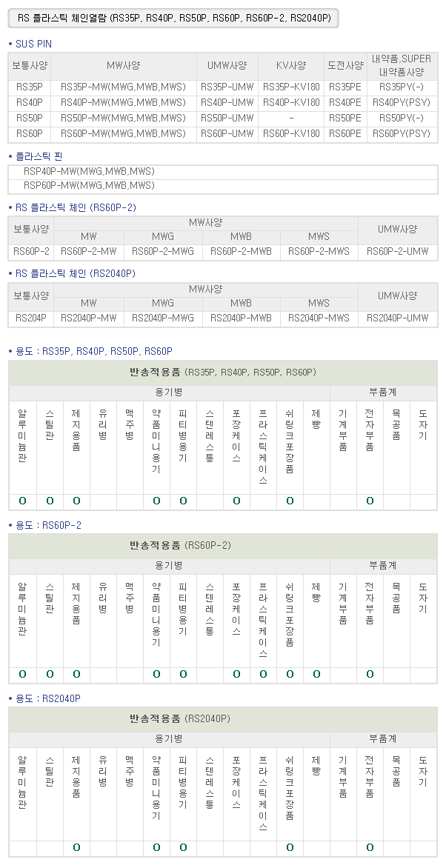Select the RSP60P-MW(MWG,MWB,MWS) row
The width and height of the screenshot is (446, 868).
(223, 185)
